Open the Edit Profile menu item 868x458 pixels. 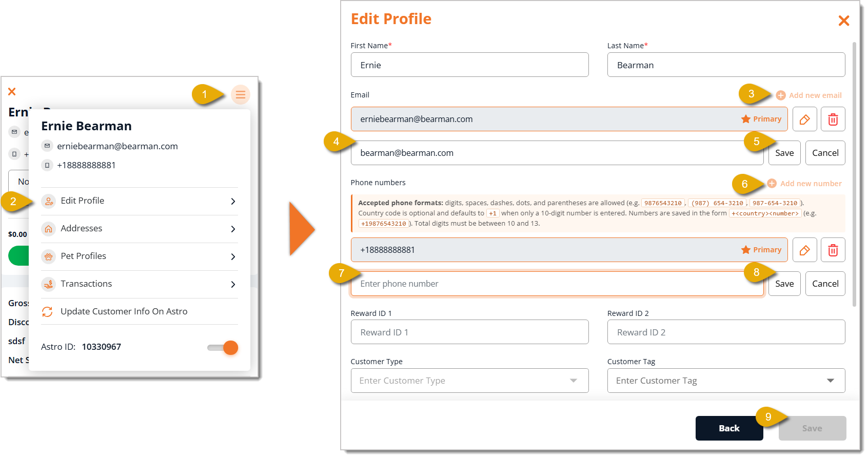[139, 201]
